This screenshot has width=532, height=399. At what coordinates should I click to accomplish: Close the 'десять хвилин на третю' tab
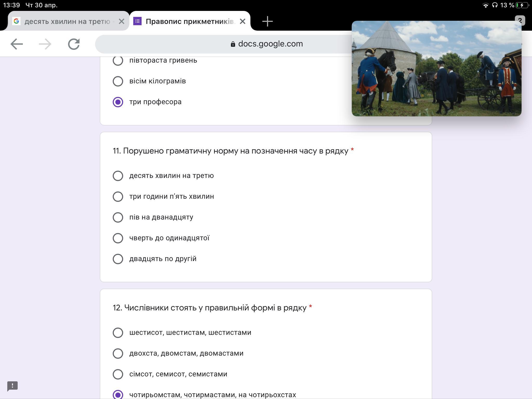point(121,21)
